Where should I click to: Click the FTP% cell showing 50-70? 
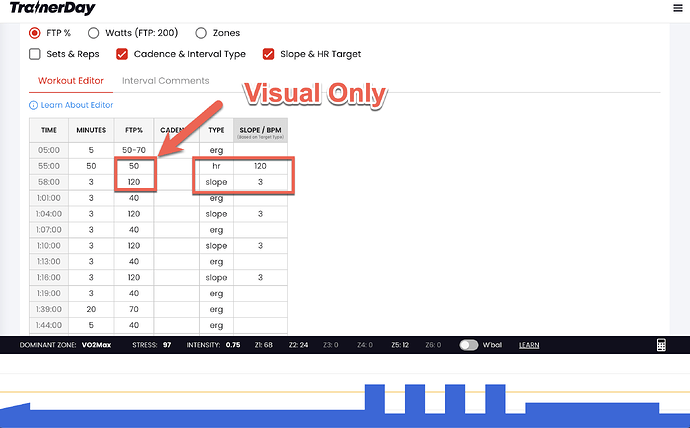pyautogui.click(x=134, y=149)
